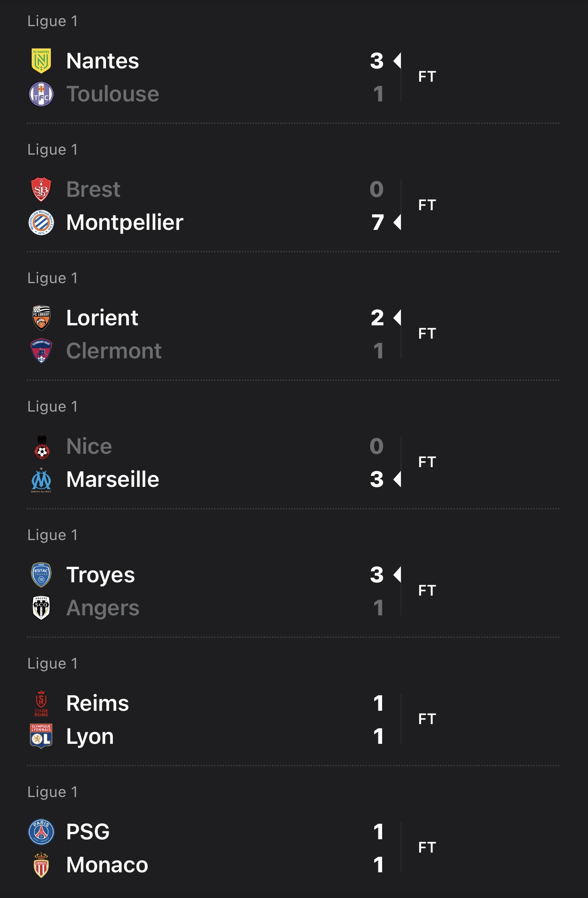This screenshot has height=898, width=588.
Task: Click the Troyes ESTAC crest
Action: pos(41,575)
